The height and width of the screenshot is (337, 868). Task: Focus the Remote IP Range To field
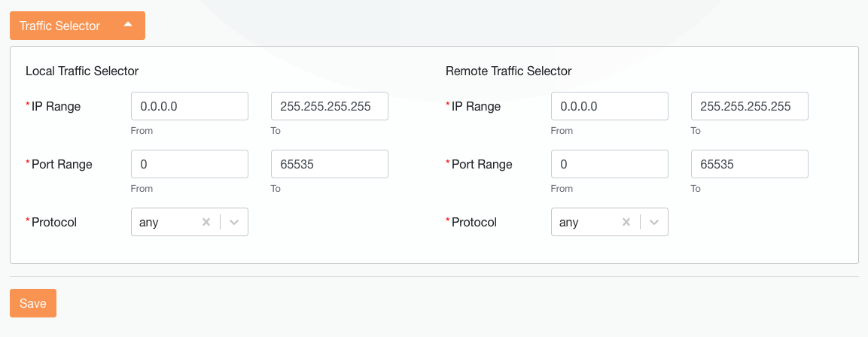point(750,106)
